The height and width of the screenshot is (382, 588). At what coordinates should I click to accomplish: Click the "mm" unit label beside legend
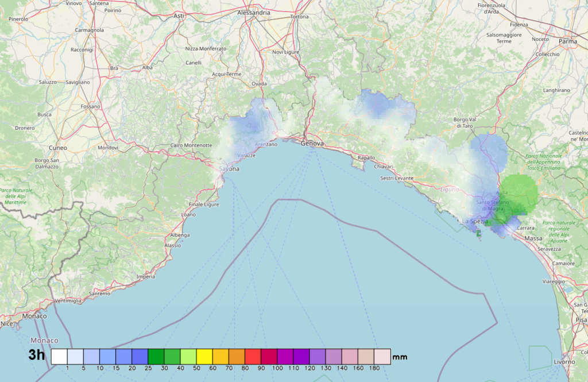[x=400, y=357]
